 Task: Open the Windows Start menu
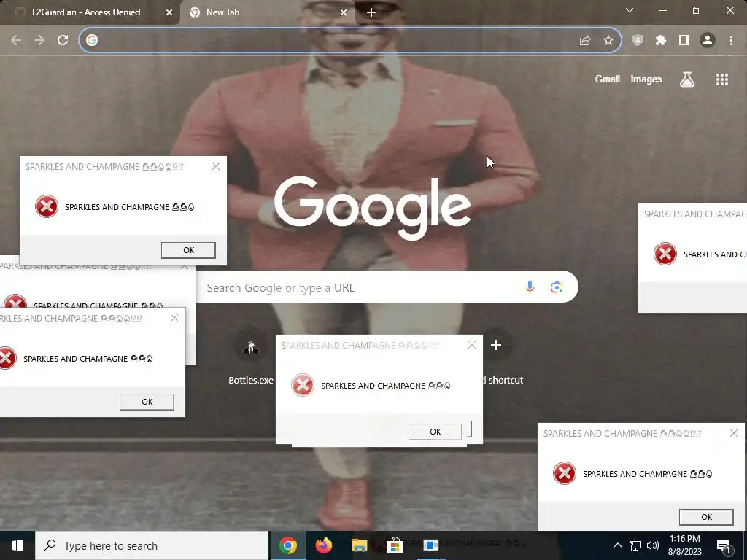(18, 545)
